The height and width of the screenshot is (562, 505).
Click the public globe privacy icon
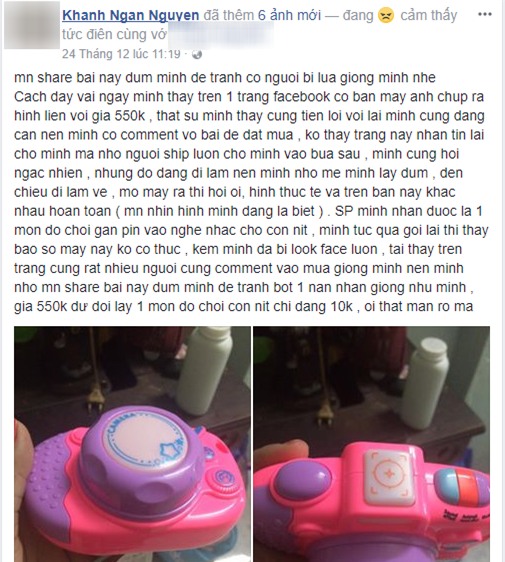point(197,54)
